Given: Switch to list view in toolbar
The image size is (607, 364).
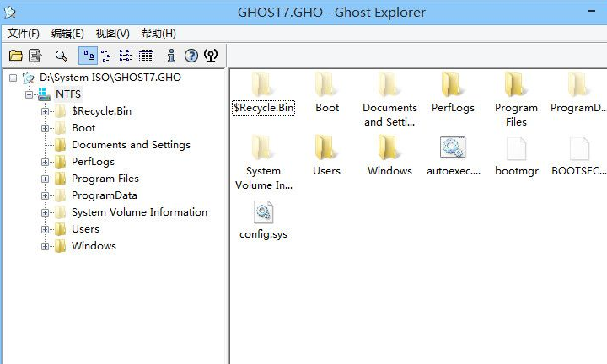Looking at the screenshot, I should tap(126, 56).
